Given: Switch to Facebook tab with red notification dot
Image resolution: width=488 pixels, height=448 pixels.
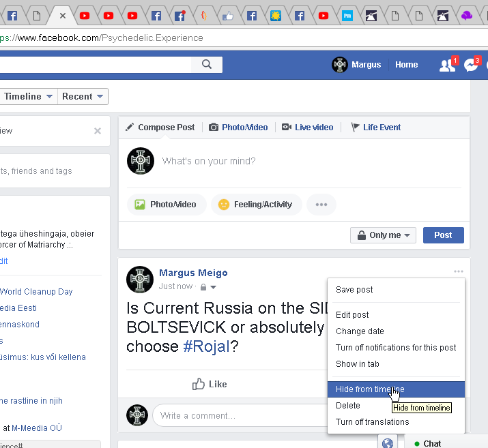Looking at the screenshot, I should pyautogui.click(x=180, y=16).
